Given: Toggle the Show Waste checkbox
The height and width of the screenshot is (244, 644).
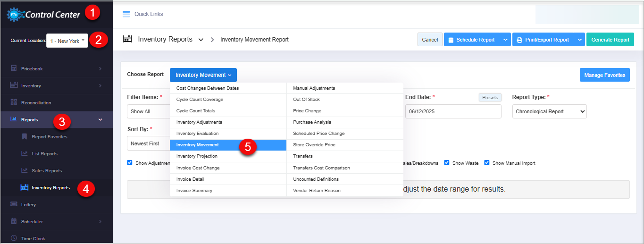Looking at the screenshot, I should coord(447,163).
